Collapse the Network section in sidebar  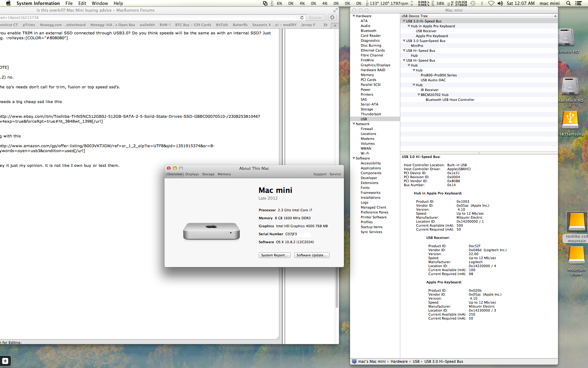coord(354,124)
